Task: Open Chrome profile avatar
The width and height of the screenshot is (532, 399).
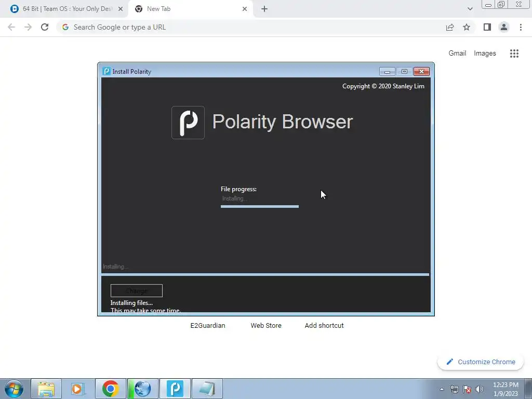Action: [x=504, y=27]
